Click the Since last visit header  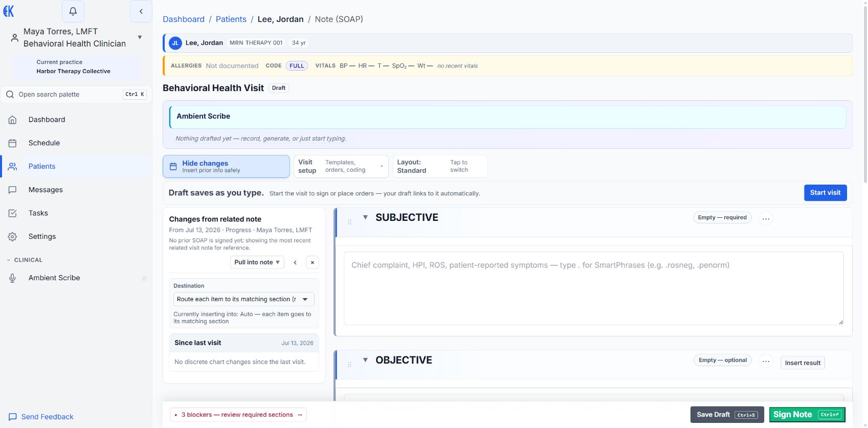[x=244, y=343]
